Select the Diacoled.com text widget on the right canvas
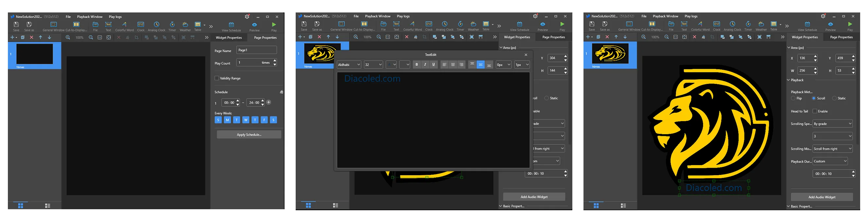The image size is (868, 223). point(714,188)
